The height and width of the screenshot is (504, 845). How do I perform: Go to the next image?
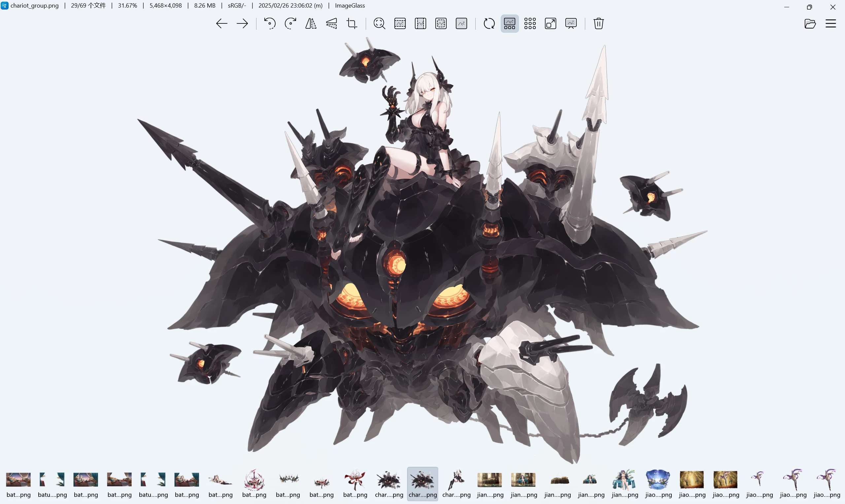pos(242,23)
